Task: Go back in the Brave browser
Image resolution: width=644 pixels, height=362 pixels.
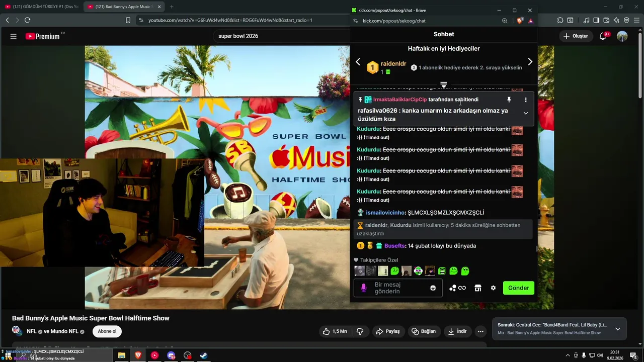Action: [x=8, y=20]
